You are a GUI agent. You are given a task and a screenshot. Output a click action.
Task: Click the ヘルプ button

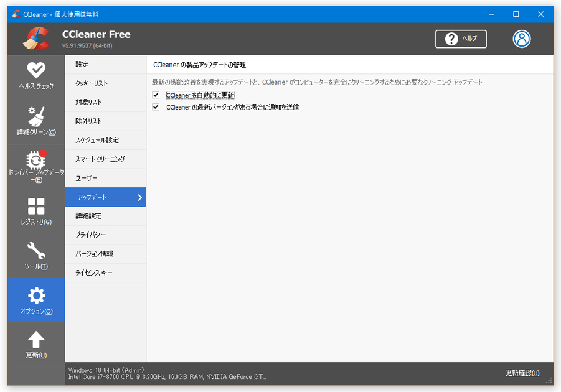(461, 39)
